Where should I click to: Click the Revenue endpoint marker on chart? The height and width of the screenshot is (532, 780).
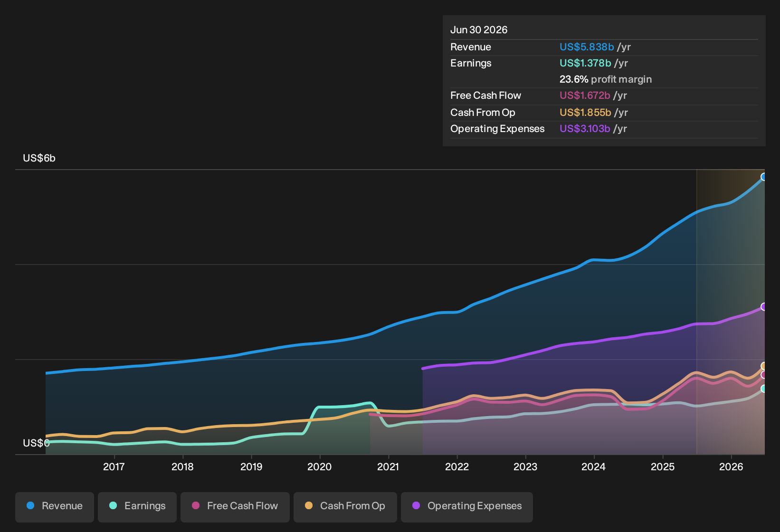tap(764, 177)
